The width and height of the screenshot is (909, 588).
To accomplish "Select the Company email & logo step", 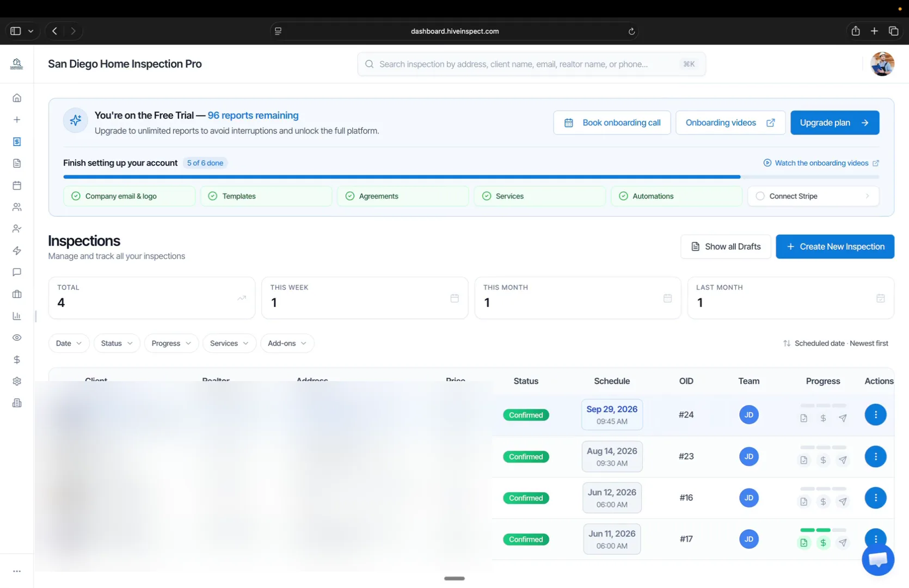I will [x=130, y=196].
